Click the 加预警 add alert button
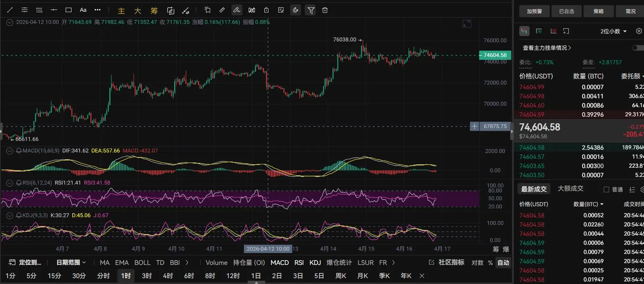644x284 pixels. [x=534, y=11]
